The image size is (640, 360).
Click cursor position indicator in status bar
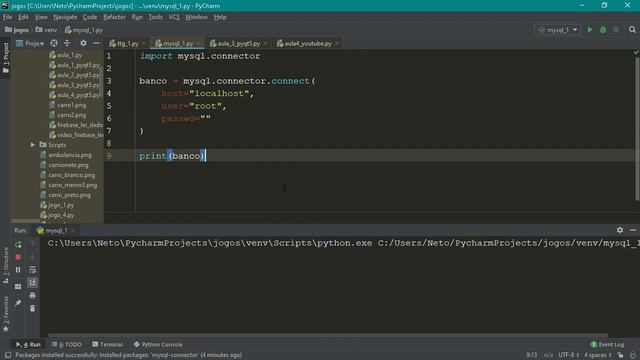coord(531,355)
